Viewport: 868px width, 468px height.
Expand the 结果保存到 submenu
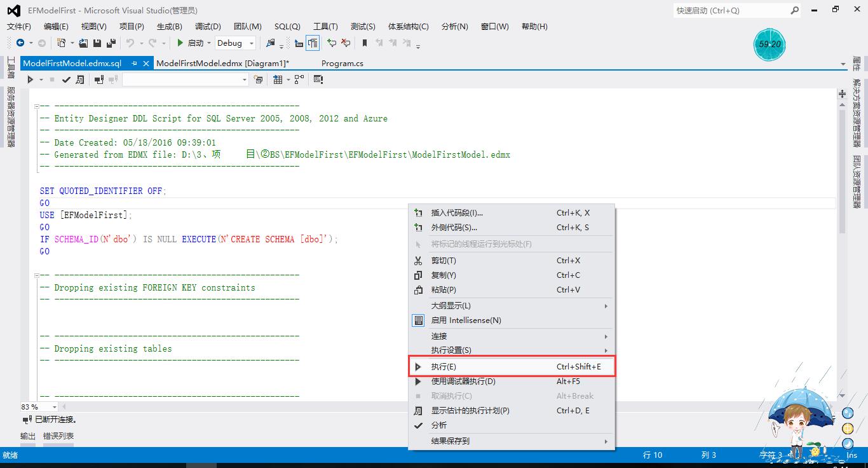(512, 441)
